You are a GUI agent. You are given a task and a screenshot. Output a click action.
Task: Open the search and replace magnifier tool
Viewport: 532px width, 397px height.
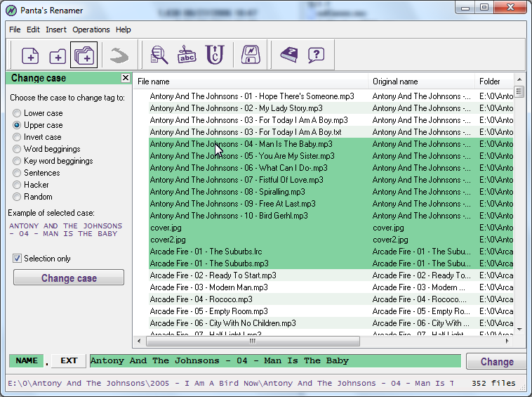coord(159,55)
